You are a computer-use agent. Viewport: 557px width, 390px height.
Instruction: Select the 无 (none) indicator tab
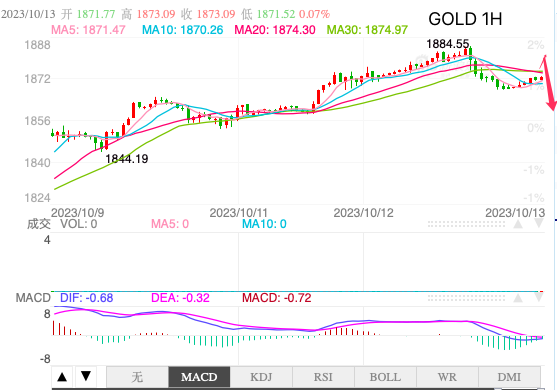(137, 377)
